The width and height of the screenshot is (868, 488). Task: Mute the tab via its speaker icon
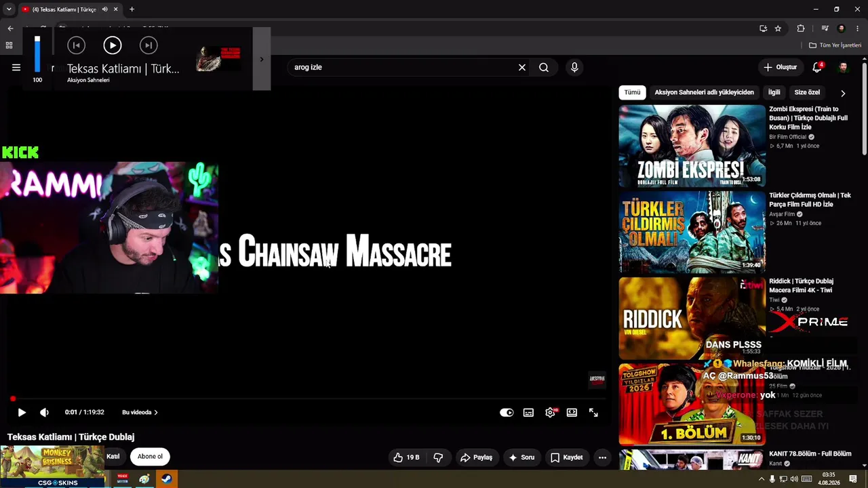[x=104, y=9]
